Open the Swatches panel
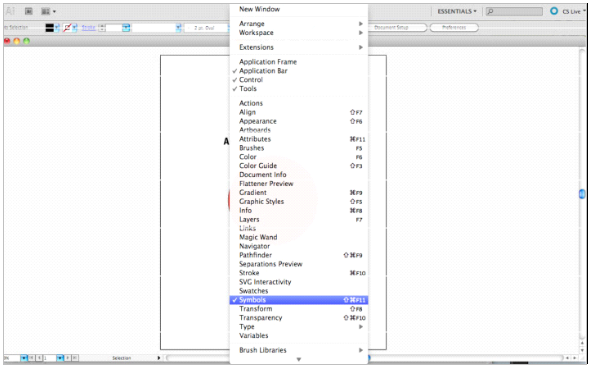The height and width of the screenshot is (367, 590). pos(299,291)
